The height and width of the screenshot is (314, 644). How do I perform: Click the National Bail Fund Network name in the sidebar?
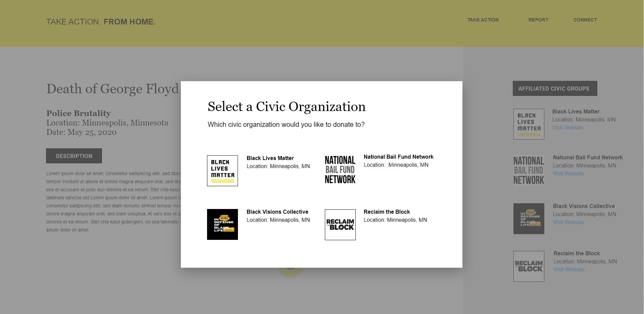(588, 158)
